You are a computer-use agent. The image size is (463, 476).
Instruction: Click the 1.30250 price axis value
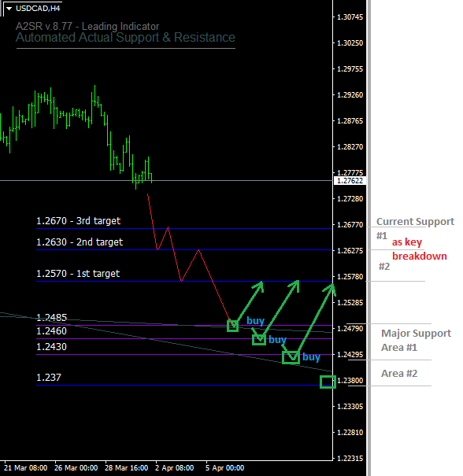pyautogui.click(x=350, y=43)
